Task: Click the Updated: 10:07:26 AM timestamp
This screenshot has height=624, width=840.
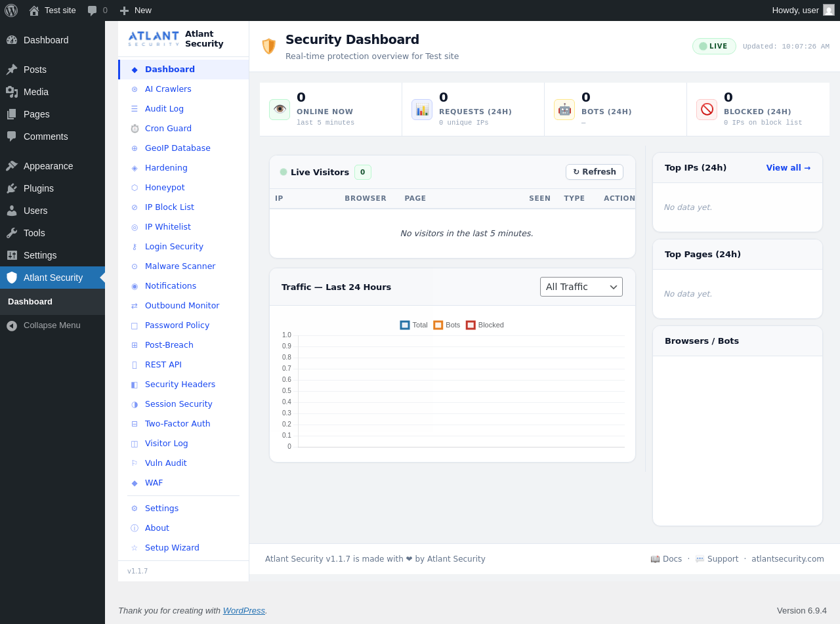Action: (x=786, y=47)
